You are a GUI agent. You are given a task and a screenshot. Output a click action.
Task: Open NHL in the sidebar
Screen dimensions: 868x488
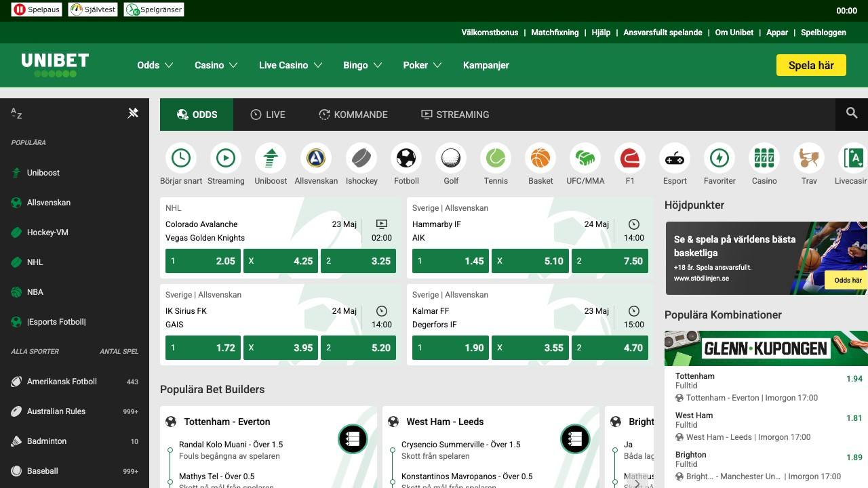(x=75, y=262)
